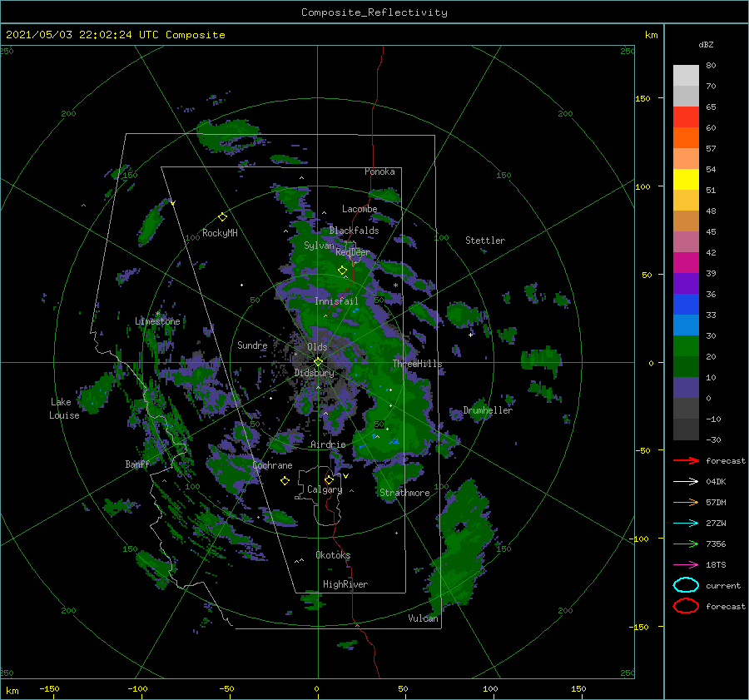Click the Calgary city label
Viewport: 749px width, 700px height.
[325, 489]
